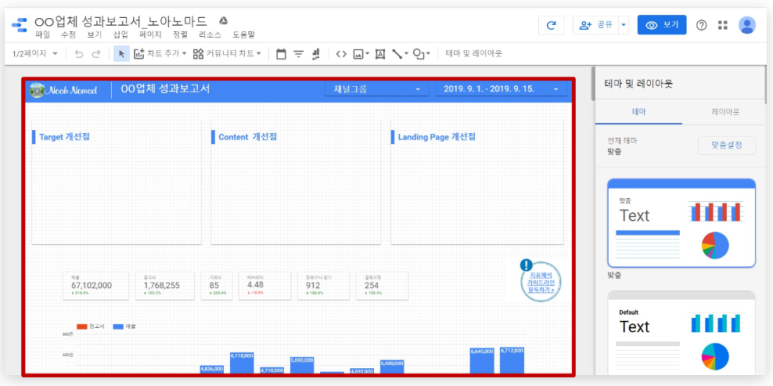This screenshot has width=773, height=386.
Task: Click the 912 scorecard
Action: tap(323, 285)
